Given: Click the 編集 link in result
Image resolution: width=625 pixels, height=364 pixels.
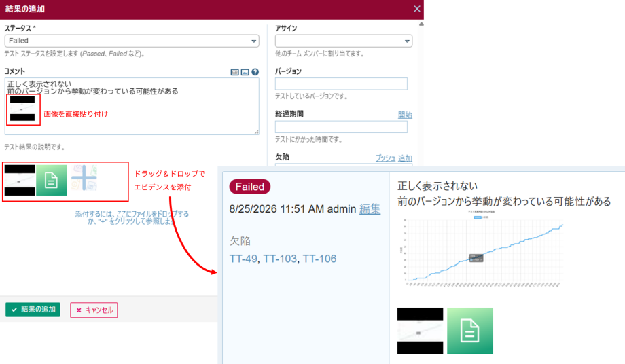Looking at the screenshot, I should 370,209.
